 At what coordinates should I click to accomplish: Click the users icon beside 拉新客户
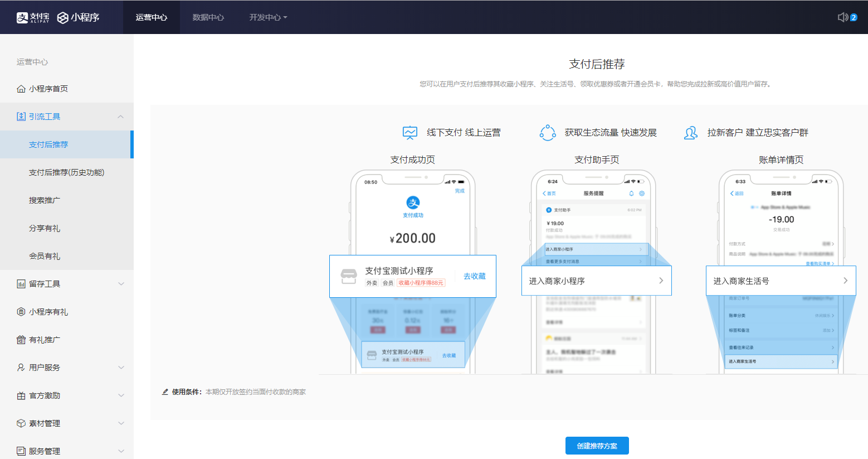(x=691, y=133)
